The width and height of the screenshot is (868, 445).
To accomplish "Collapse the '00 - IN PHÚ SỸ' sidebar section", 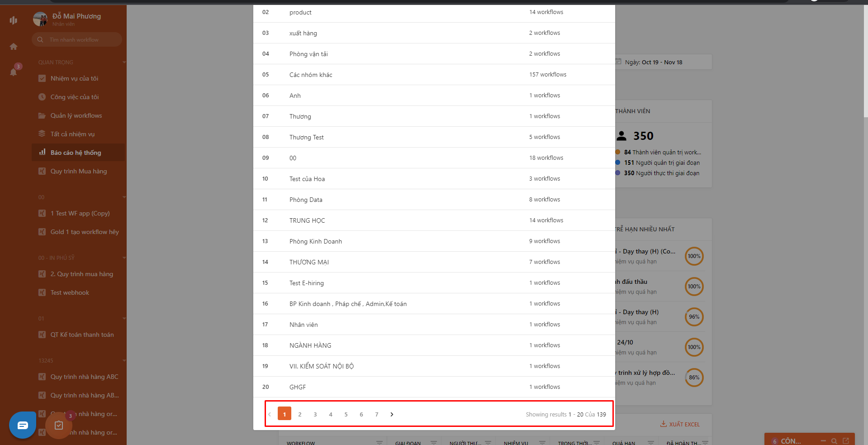I will point(124,258).
